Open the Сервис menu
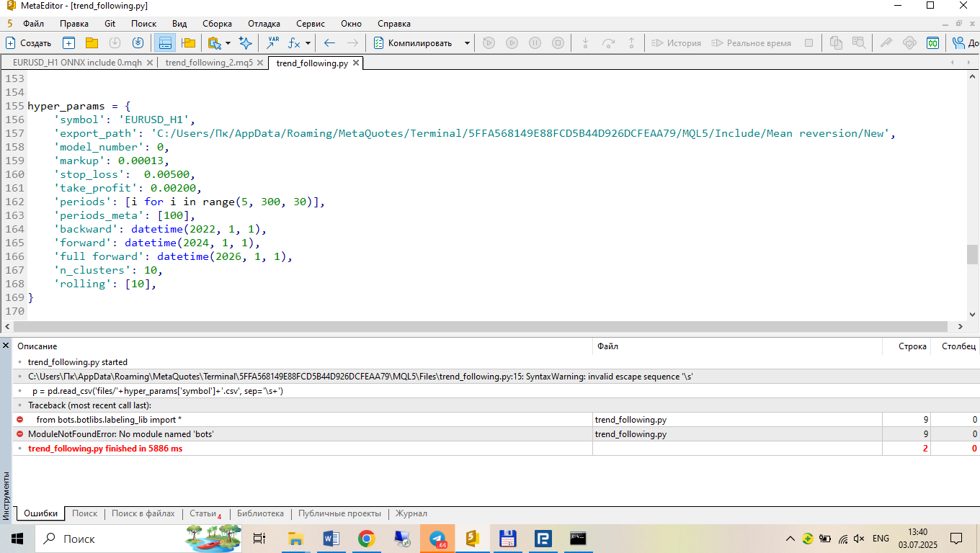Screen dimensions: 980x553 [311, 24]
